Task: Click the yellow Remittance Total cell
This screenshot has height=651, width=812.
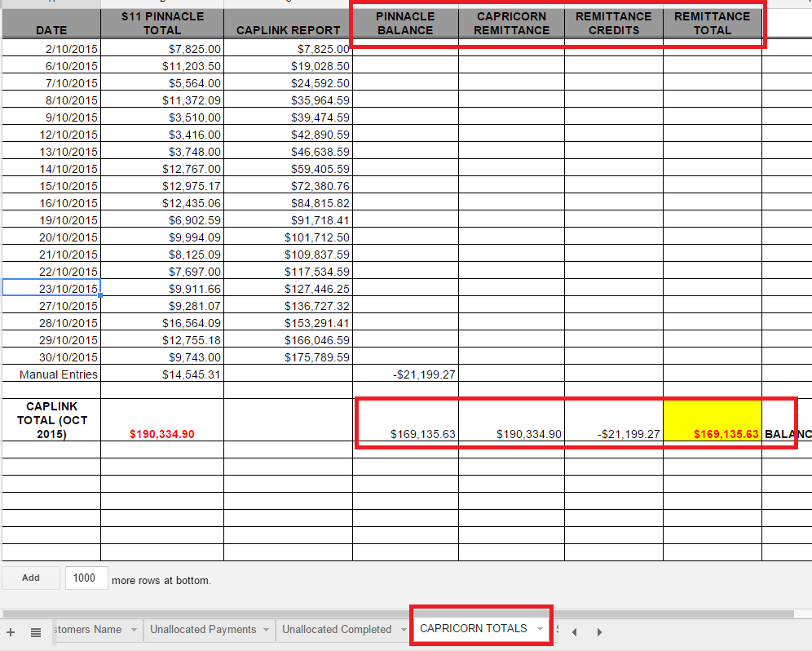Action: pyautogui.click(x=712, y=420)
